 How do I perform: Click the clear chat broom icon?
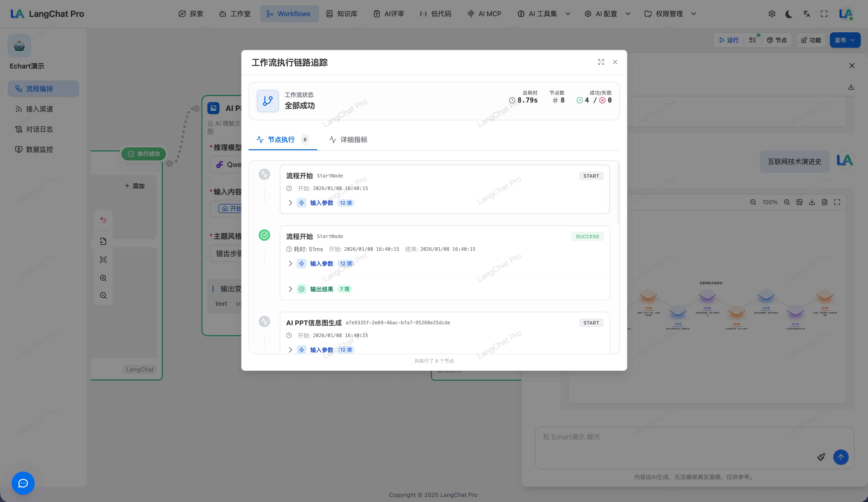pyautogui.click(x=821, y=457)
